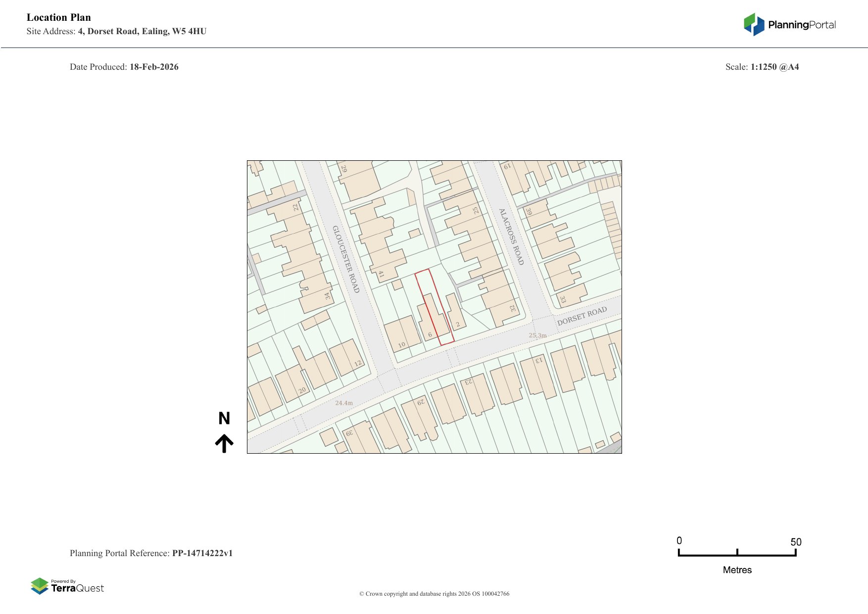Click the letter N above the arrow
The width and height of the screenshot is (868, 614).
pyautogui.click(x=224, y=419)
